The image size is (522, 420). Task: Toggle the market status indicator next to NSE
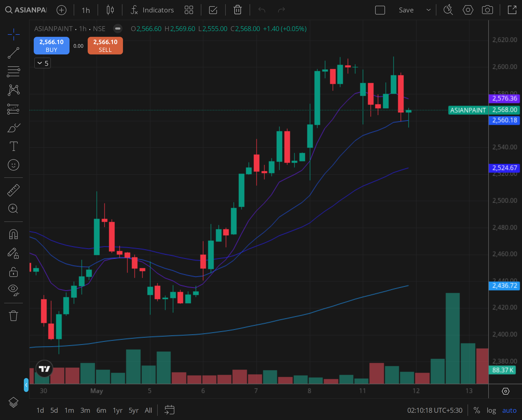[x=118, y=29]
